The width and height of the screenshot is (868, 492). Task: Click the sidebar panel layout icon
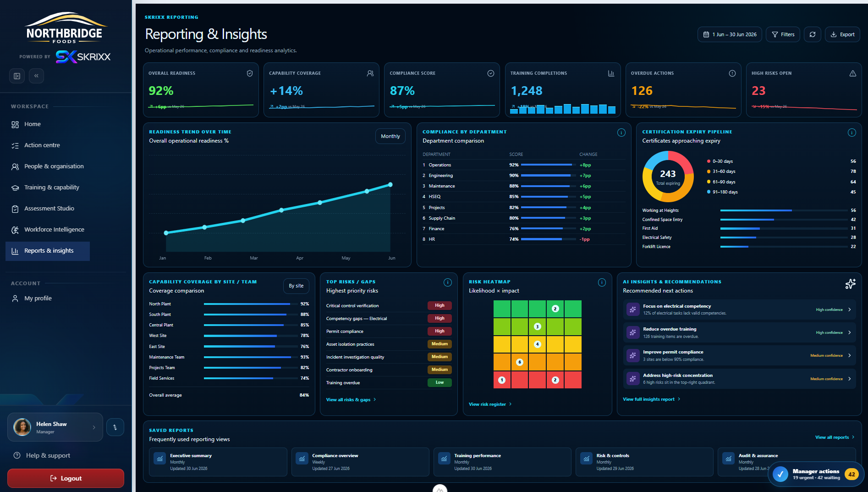[x=17, y=76]
